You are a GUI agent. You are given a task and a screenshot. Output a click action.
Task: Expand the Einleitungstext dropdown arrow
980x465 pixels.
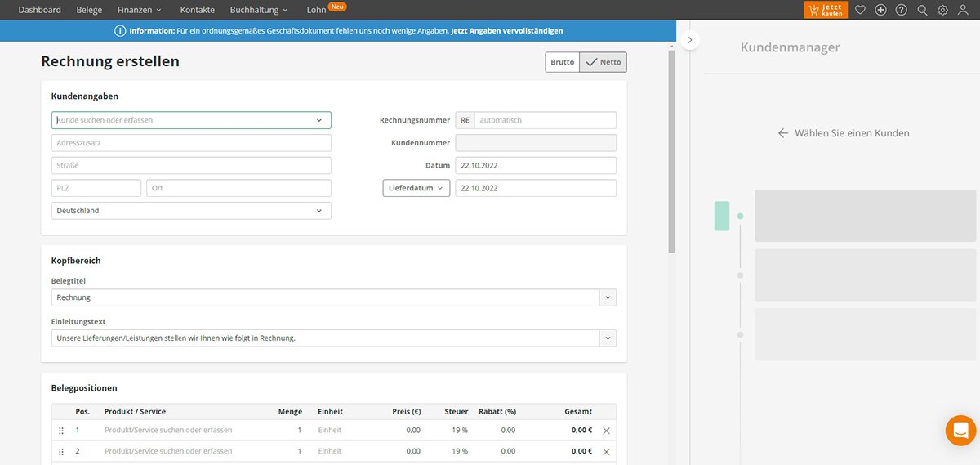click(x=608, y=338)
